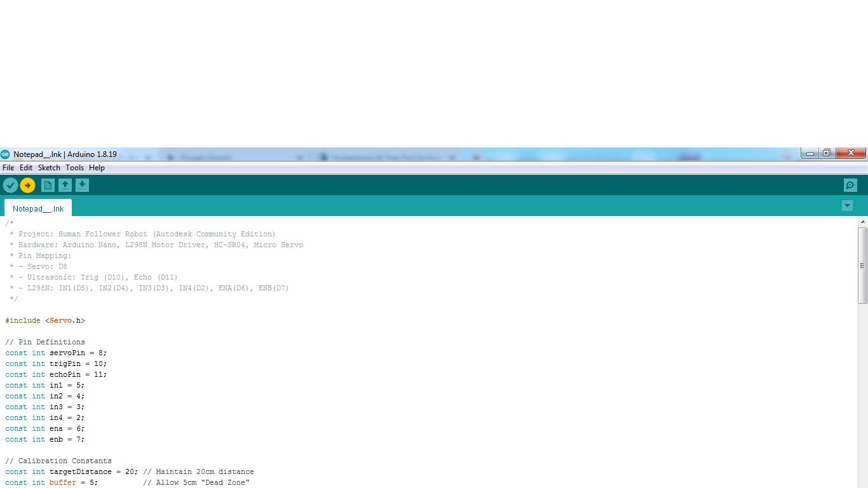
Task: Close the Arduino IDE window
Action: tap(850, 153)
